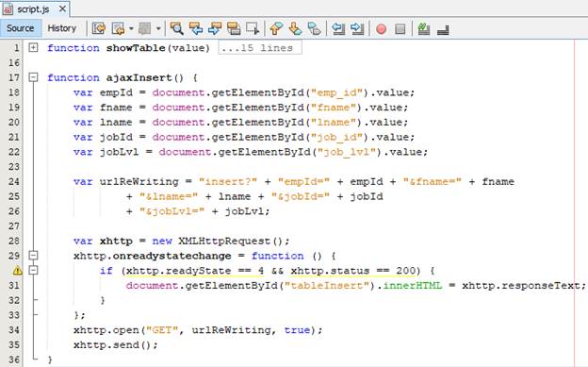Click inside the "job_lvl" string
Viewport: 588px width, 367px height.
coord(347,152)
